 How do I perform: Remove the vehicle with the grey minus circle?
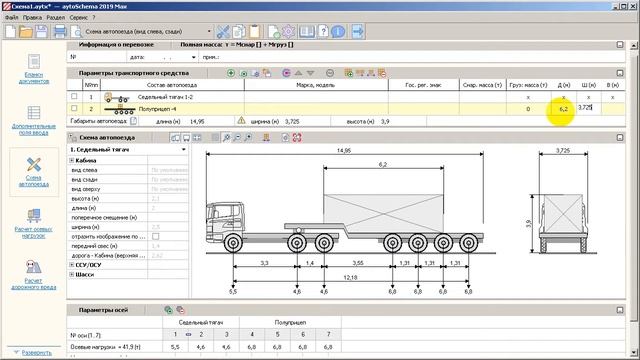(330, 73)
